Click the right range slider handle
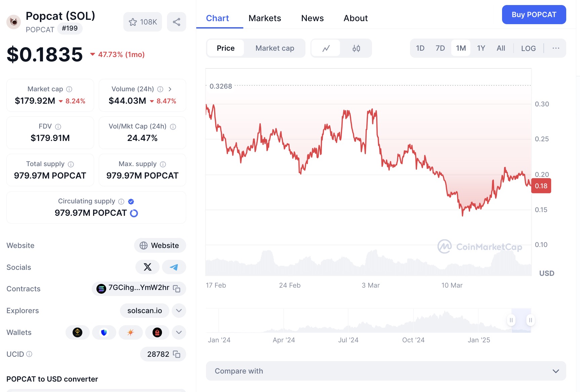The height and width of the screenshot is (392, 580). [530, 320]
